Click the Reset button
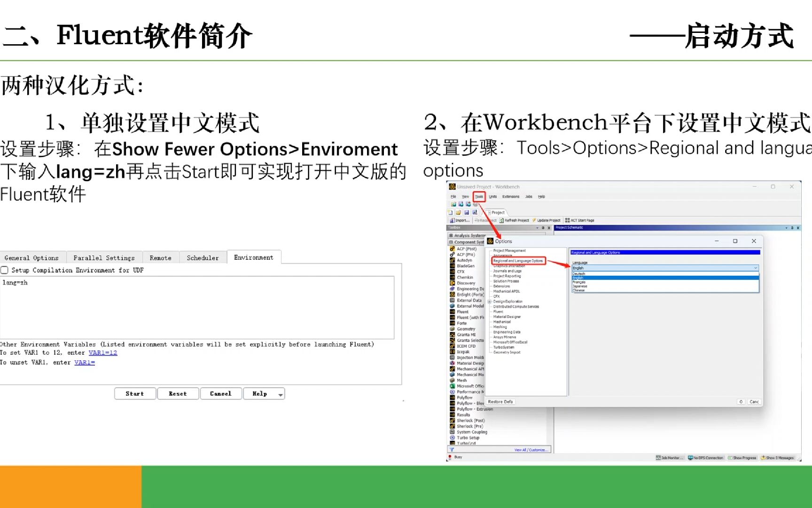812x508 pixels. pos(178,394)
